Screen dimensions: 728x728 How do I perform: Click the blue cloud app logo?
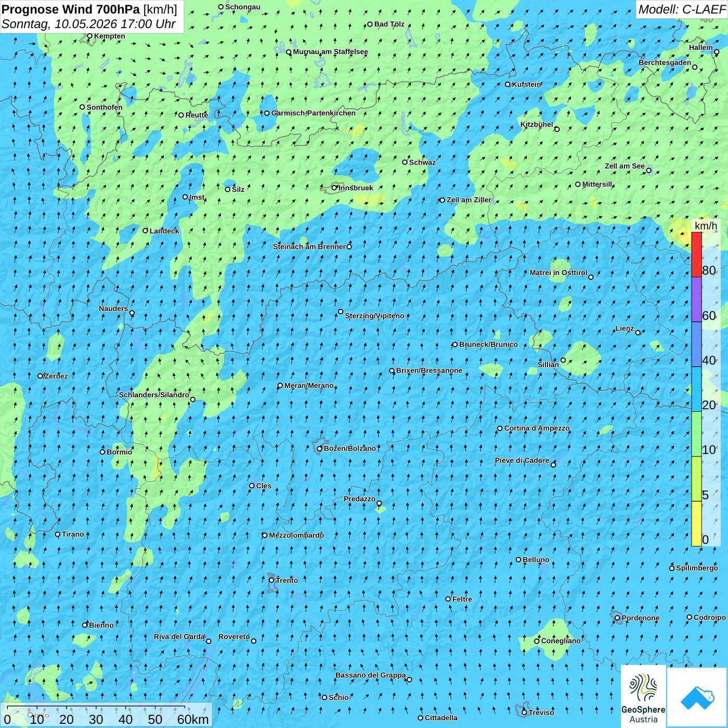coord(697,697)
